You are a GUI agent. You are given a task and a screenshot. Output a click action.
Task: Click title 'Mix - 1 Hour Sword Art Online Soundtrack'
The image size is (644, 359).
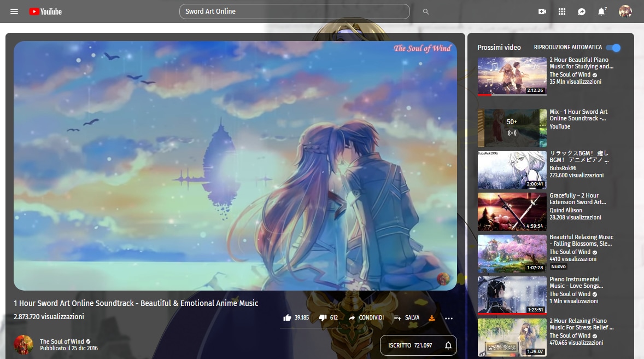(x=578, y=115)
